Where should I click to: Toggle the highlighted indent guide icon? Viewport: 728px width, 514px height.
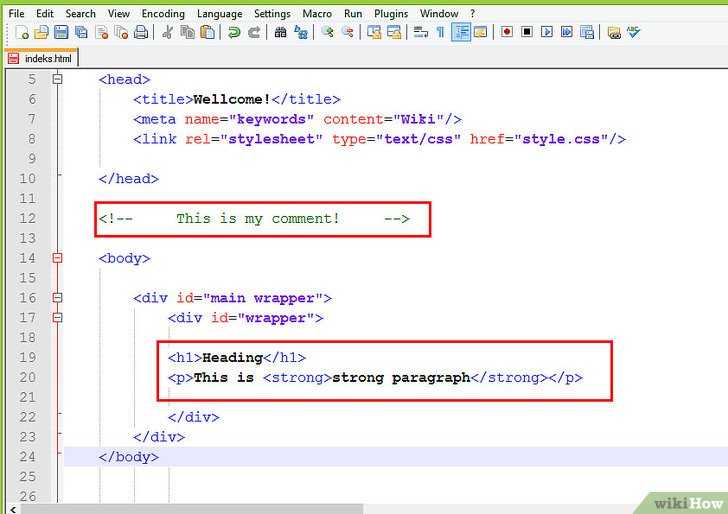click(461, 32)
